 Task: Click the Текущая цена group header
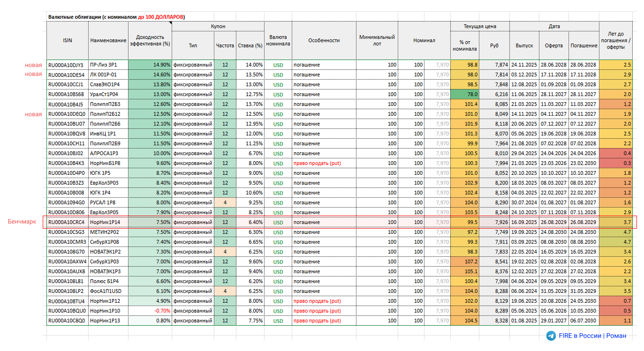tap(479, 27)
